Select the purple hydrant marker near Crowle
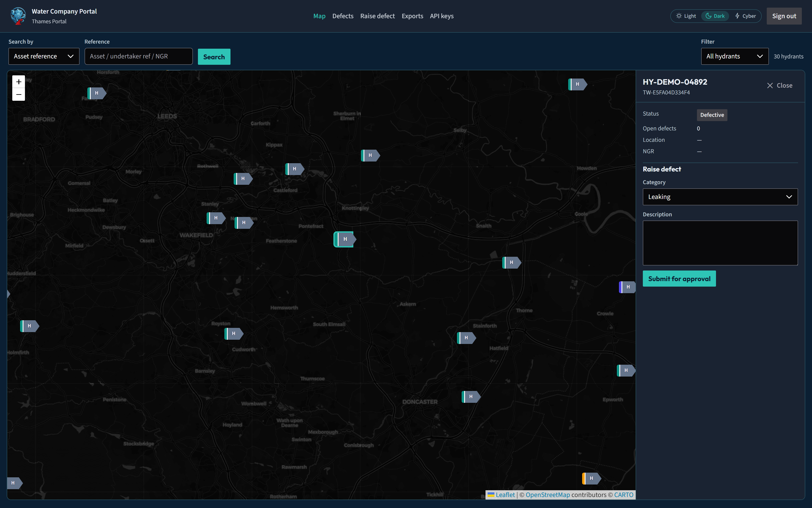 point(627,287)
